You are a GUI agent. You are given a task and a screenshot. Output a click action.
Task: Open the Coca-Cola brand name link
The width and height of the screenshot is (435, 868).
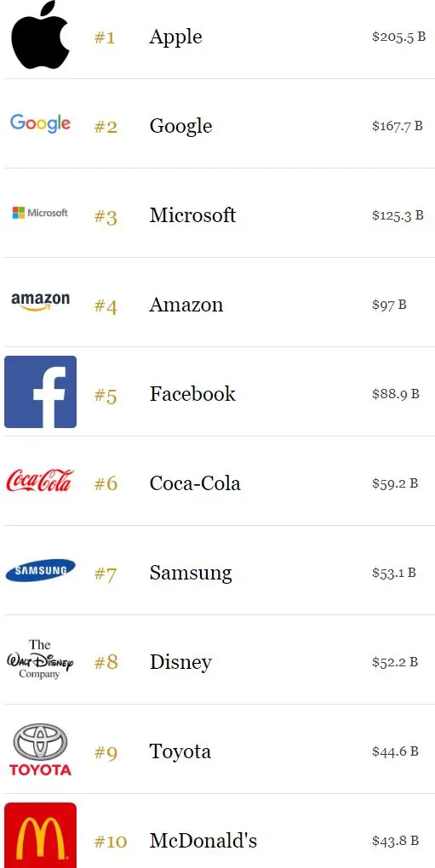[195, 483]
